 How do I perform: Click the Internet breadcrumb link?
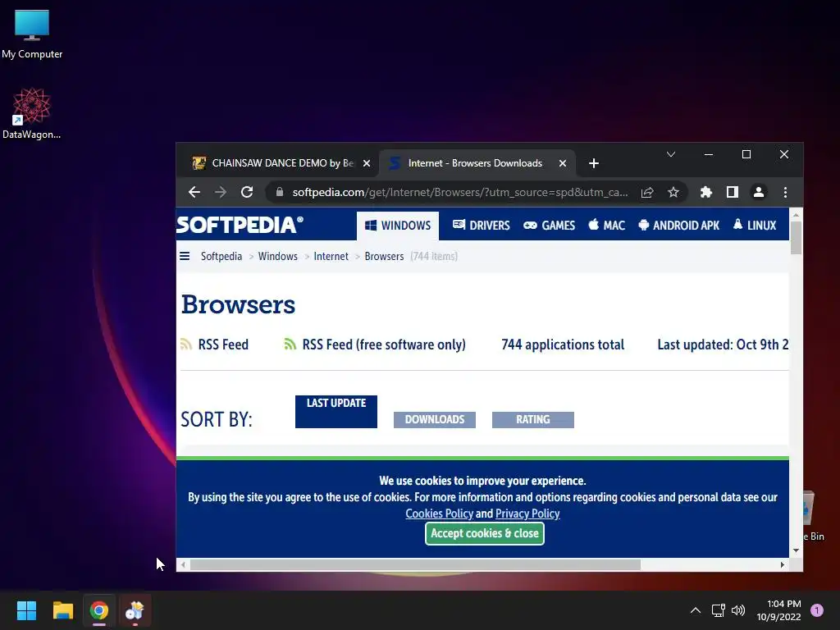click(331, 256)
